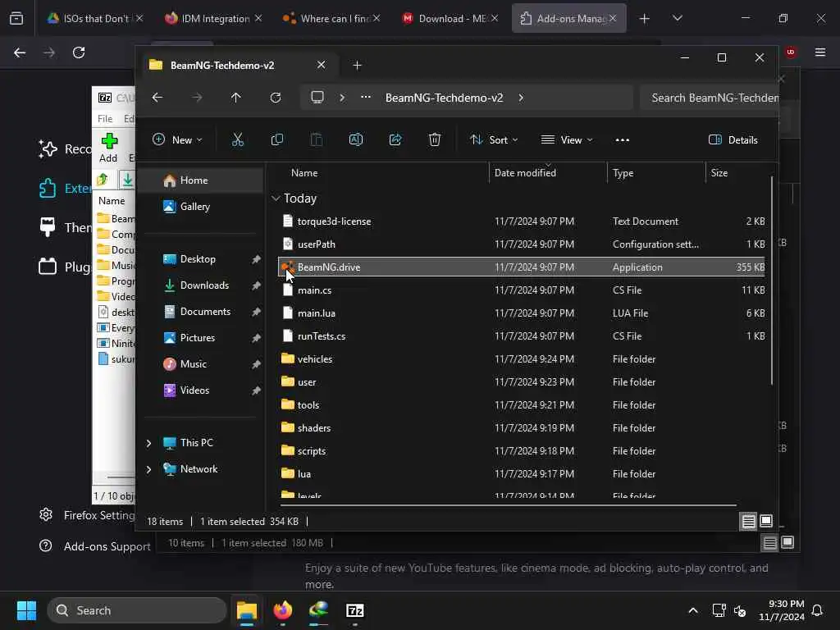
Task: Switch to the Where can I find Firefox tab
Action: [x=331, y=18]
